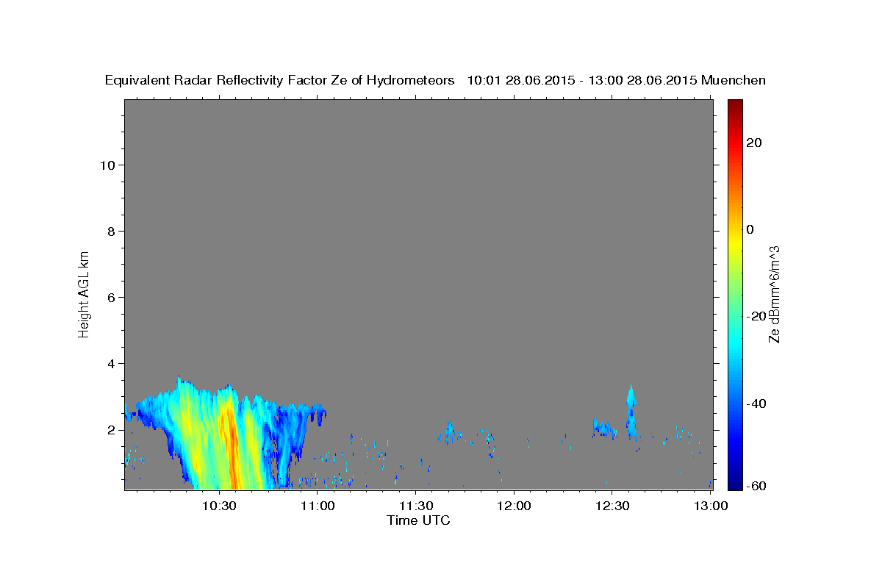Click the 12:00 time tick label
Image resolution: width=882 pixels, height=588 pixels.
tap(513, 506)
